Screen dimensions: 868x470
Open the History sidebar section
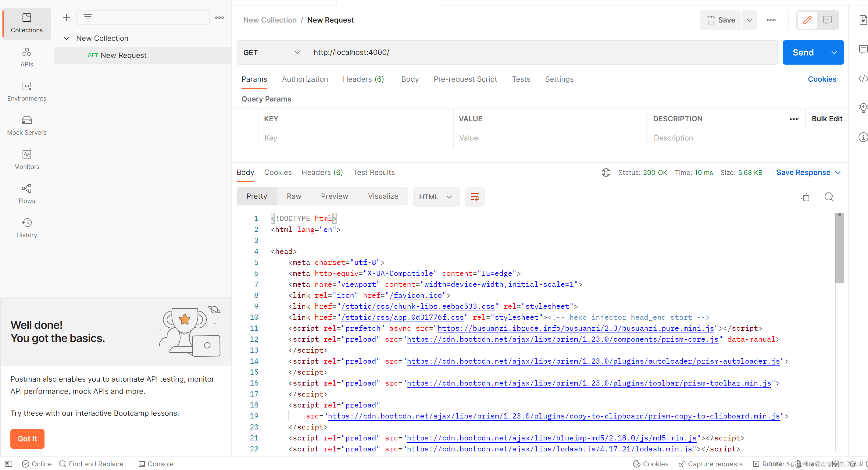pos(27,228)
